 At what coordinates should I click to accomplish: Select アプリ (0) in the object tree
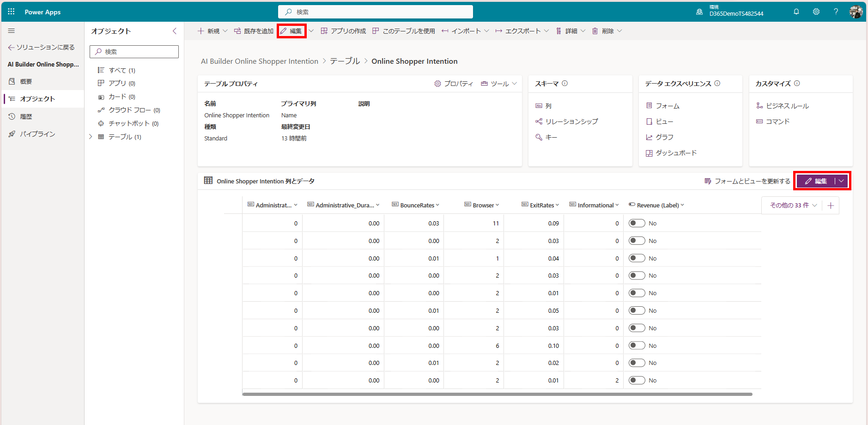click(116, 83)
